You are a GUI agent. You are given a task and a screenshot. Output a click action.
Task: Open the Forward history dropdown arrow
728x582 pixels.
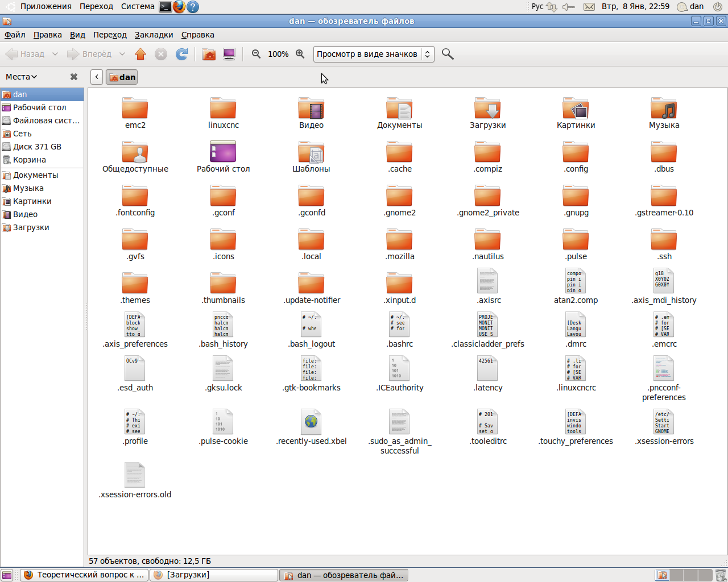coord(122,54)
